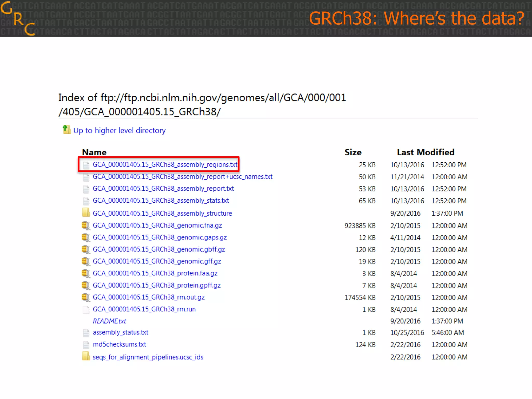The width and height of the screenshot is (532, 399).
Task: Open GCA_000001405.15_GRCh38_rm.run link
Action: (x=144, y=309)
